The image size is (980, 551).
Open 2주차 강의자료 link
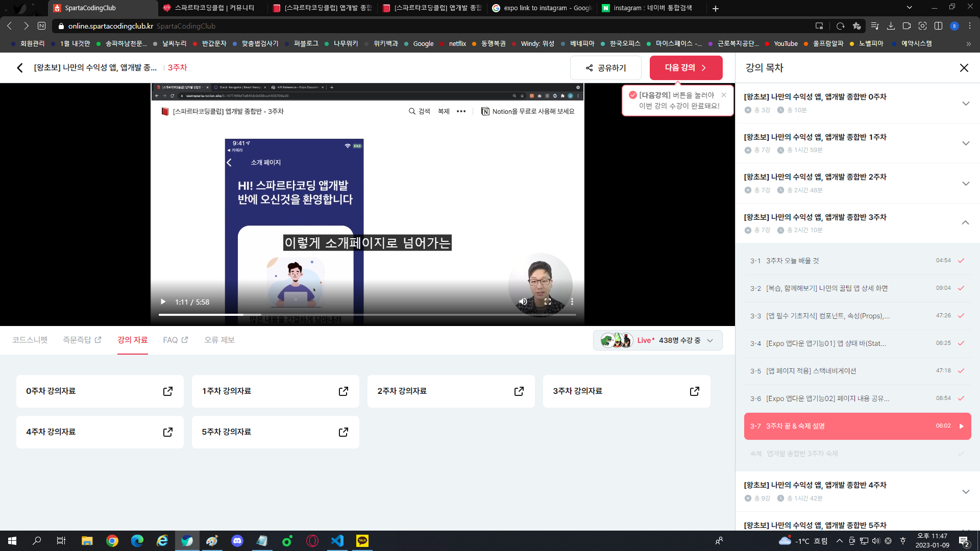point(451,391)
